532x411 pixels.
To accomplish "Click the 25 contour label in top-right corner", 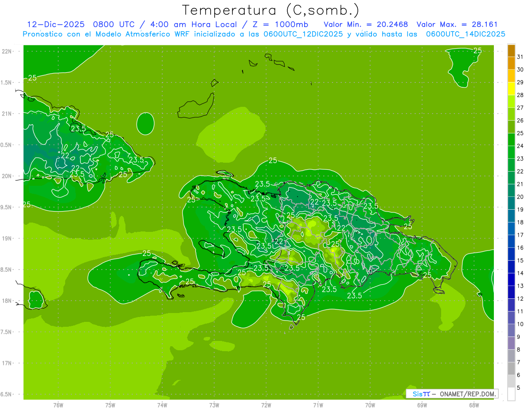I will pos(477,51).
